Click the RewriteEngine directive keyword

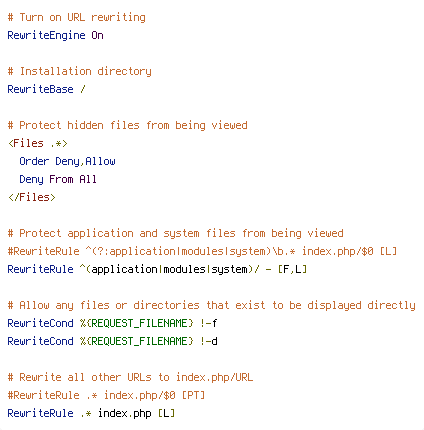[46, 35]
